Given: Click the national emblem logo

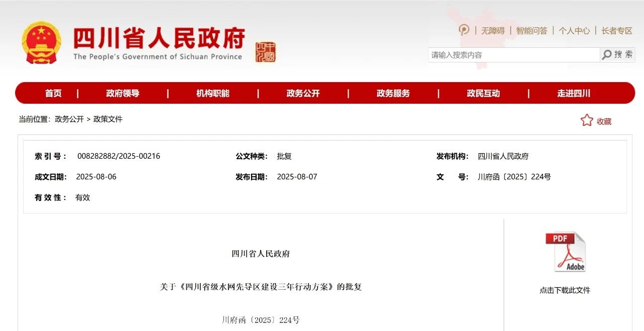Looking at the screenshot, I should (x=41, y=43).
